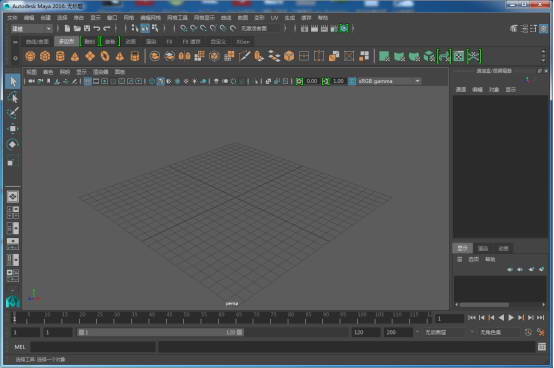Open the menu set dropdown at top left
The height and width of the screenshot is (368, 554).
[31, 29]
